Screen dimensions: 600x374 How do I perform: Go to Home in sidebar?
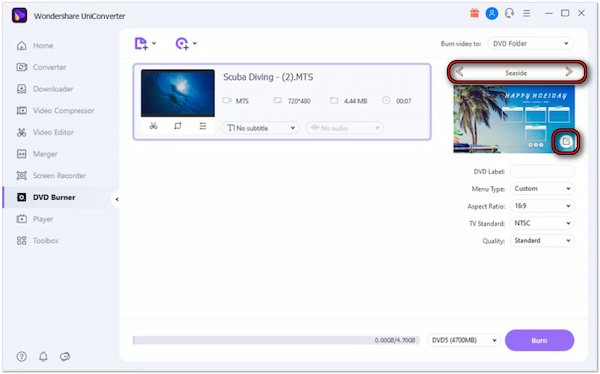[35, 46]
